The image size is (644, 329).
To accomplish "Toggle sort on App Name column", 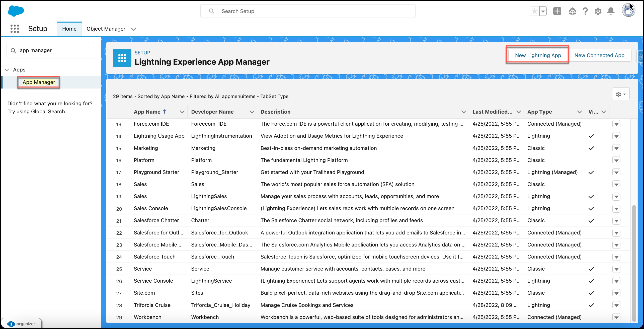I will pos(150,112).
